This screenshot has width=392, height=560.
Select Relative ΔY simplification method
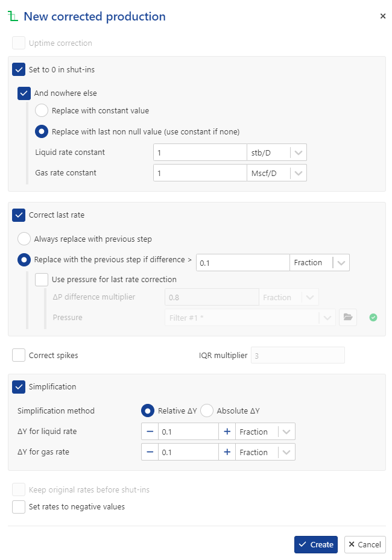(x=148, y=411)
